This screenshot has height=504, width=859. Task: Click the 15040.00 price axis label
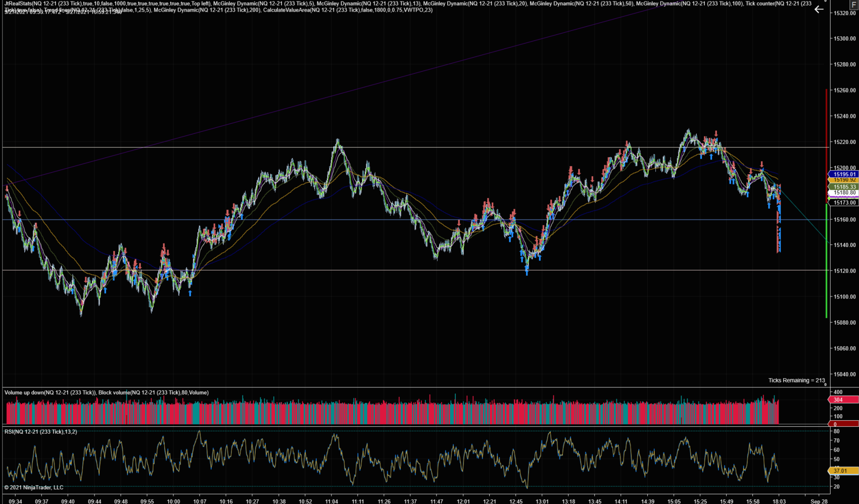(844, 374)
